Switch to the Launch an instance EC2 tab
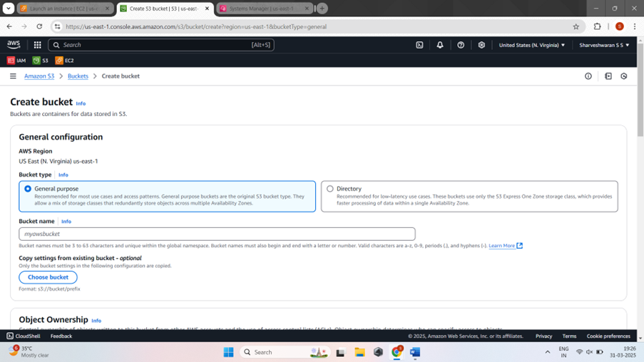Image resolution: width=644 pixels, height=362 pixels. click(x=65, y=9)
